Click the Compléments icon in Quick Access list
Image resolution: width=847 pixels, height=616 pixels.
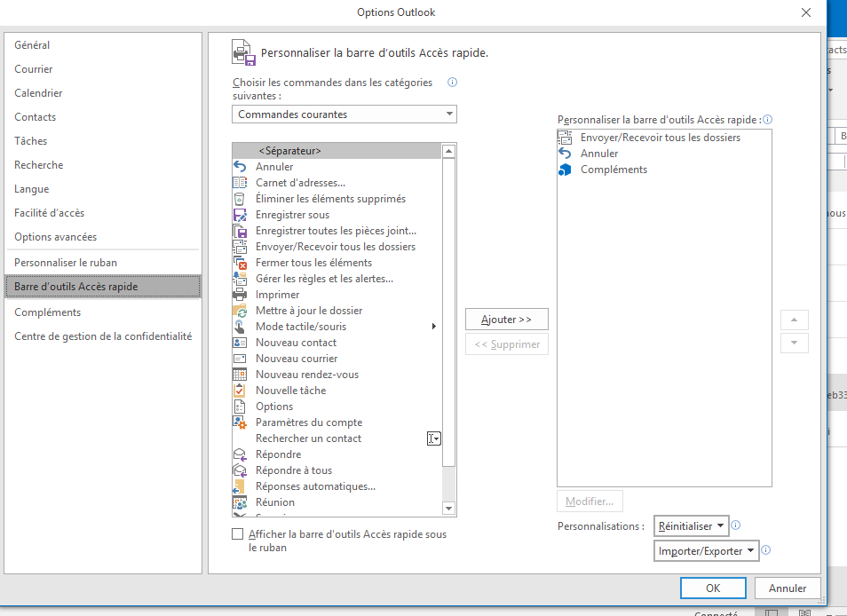click(565, 170)
